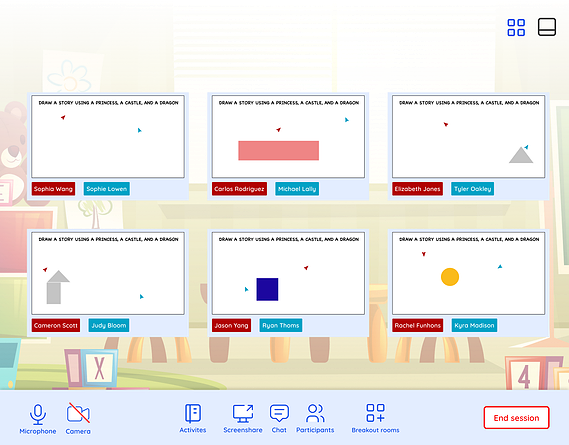Select the Kyra Madison name tag
Screen dimensions: 569x445
474,325
